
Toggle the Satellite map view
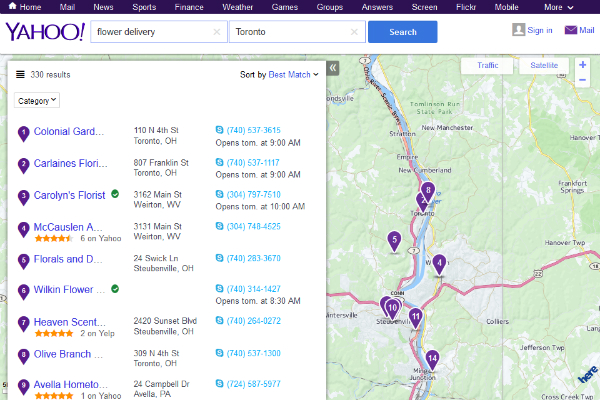pyautogui.click(x=544, y=65)
